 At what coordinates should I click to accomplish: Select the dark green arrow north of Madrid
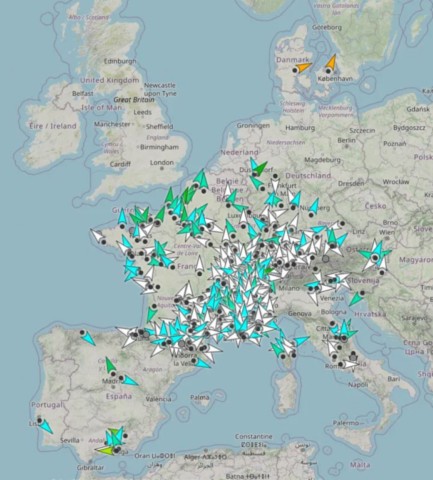(110, 365)
